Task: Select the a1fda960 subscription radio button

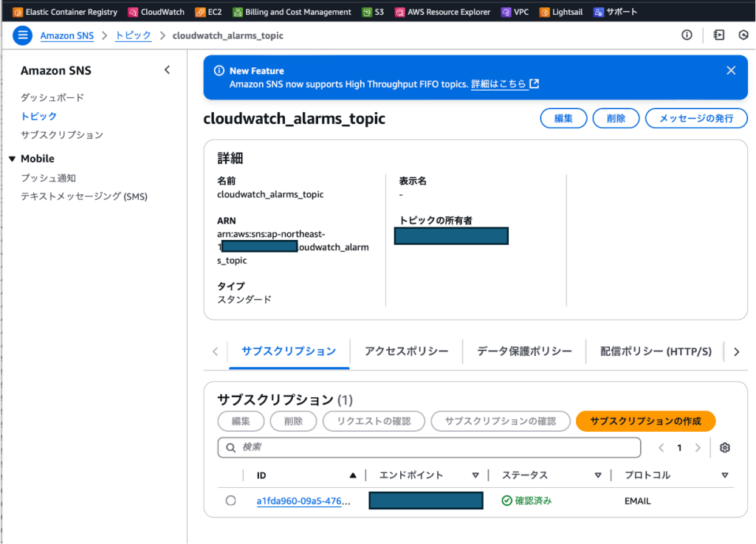Action: [x=230, y=500]
